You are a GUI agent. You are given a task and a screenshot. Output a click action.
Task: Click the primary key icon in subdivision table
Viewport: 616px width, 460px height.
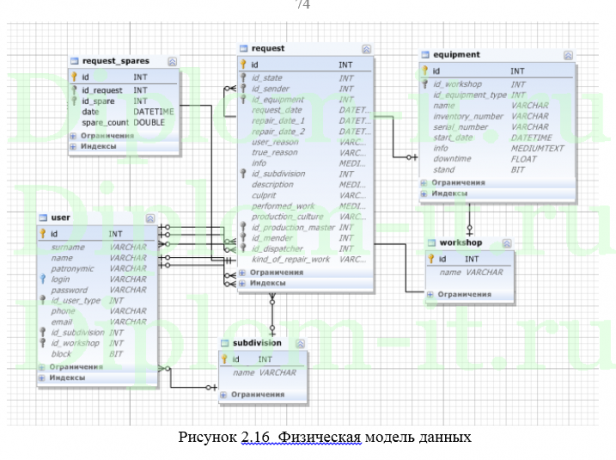pyautogui.click(x=224, y=358)
